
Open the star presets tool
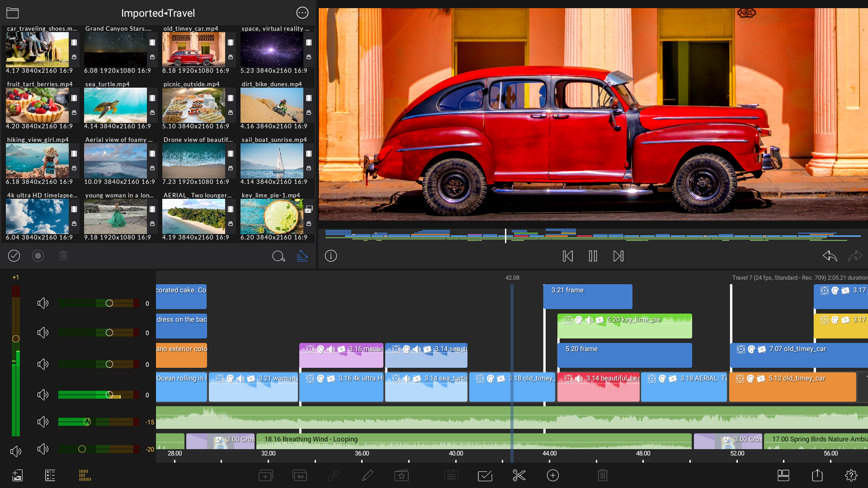[x=401, y=475]
